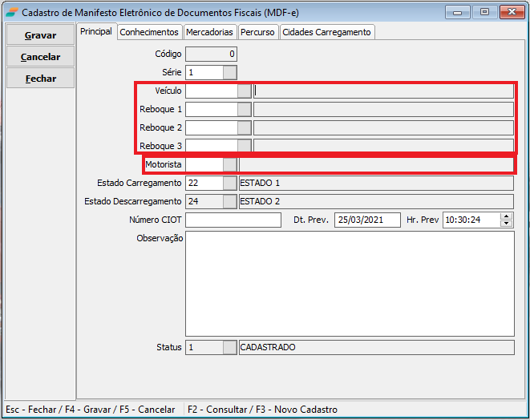Select the Cidades Carregamento tab
The width and height of the screenshot is (530, 420).
pyautogui.click(x=326, y=32)
